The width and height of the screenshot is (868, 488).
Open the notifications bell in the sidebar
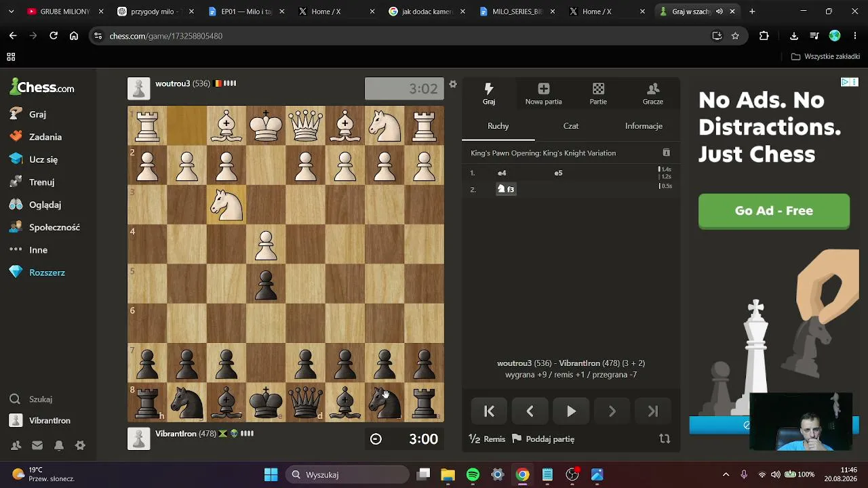click(x=59, y=445)
